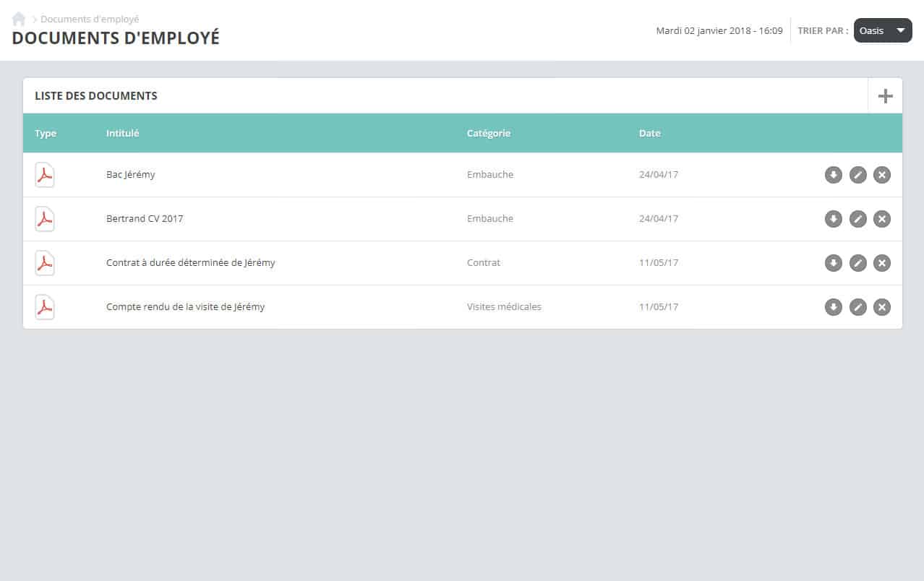Edit the Bac Jérémy document
The image size is (924, 581).
857,175
